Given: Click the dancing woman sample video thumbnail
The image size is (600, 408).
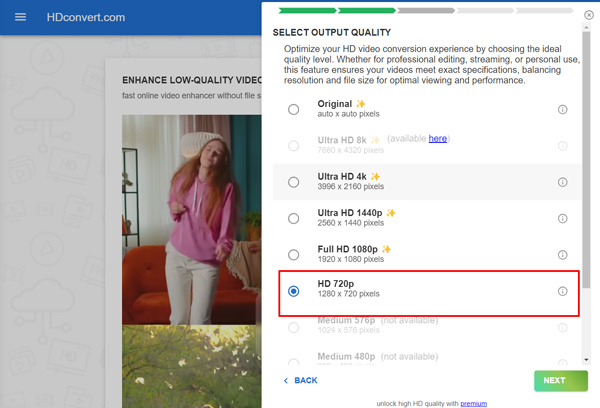Looking at the screenshot, I should tap(192, 220).
